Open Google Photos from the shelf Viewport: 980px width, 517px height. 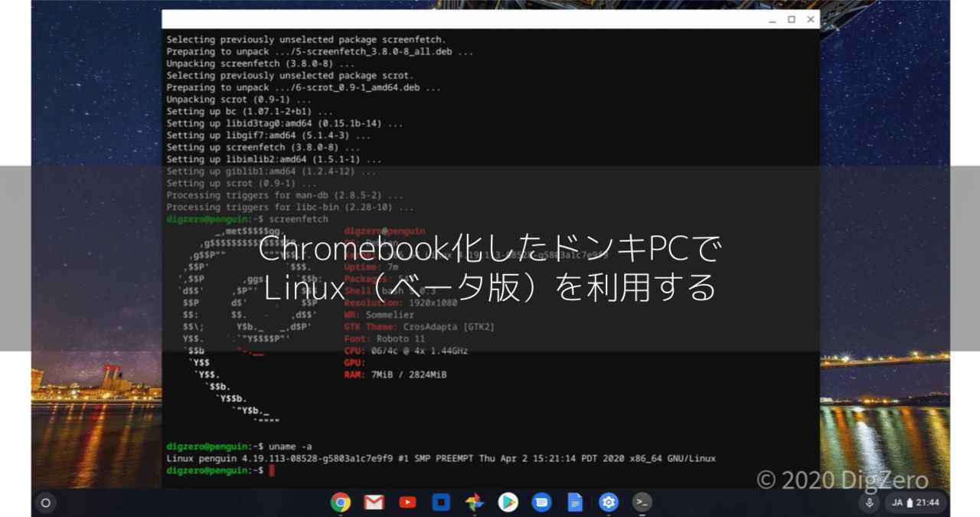pyautogui.click(x=474, y=502)
